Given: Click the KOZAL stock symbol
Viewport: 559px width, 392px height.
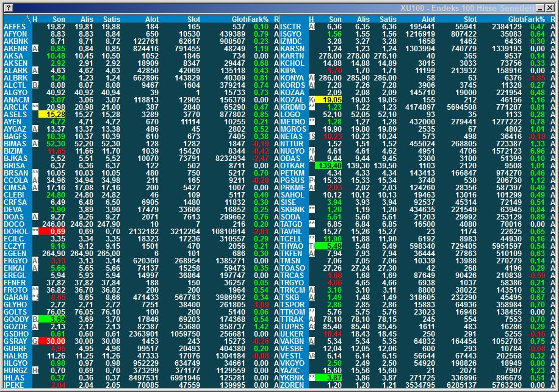Looking at the screenshot, I should click(x=292, y=100).
